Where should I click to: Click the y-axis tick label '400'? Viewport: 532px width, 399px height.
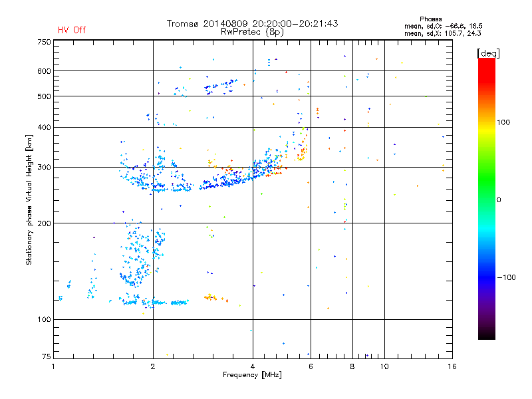[x=45, y=128]
